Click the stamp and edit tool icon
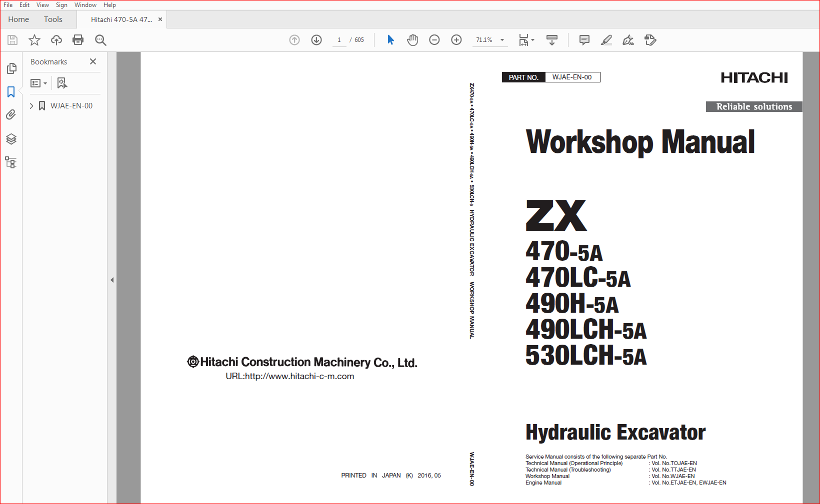Image resolution: width=820 pixels, height=504 pixels. (x=650, y=40)
